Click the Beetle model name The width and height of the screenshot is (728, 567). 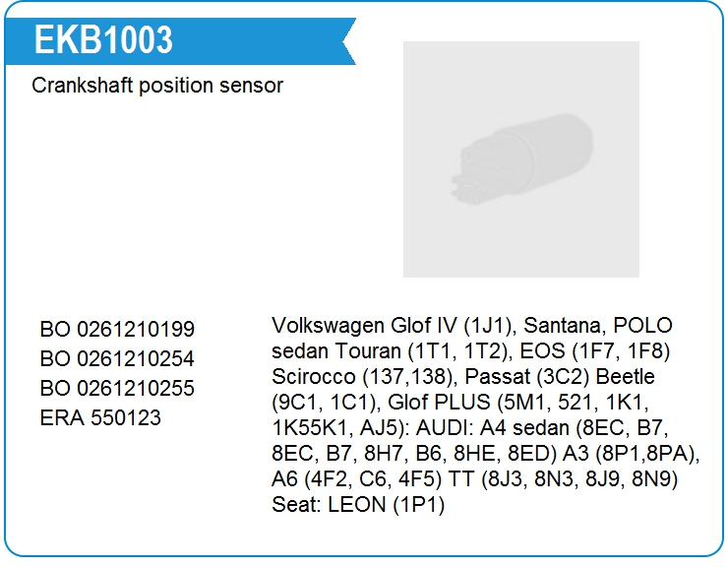625,376
